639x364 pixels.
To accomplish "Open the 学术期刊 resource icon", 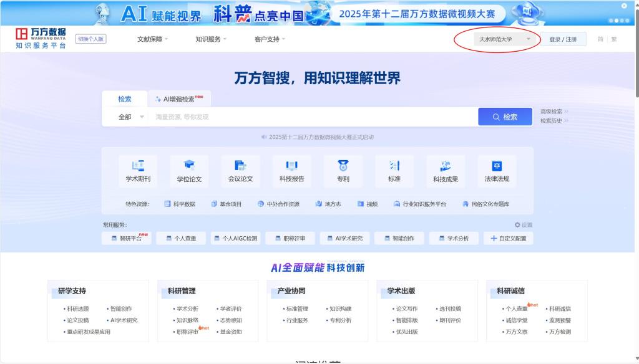I will tap(138, 171).
